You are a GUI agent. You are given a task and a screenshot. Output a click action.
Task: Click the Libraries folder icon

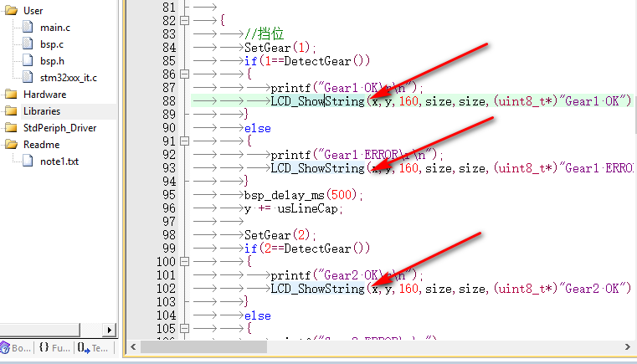coord(11,111)
